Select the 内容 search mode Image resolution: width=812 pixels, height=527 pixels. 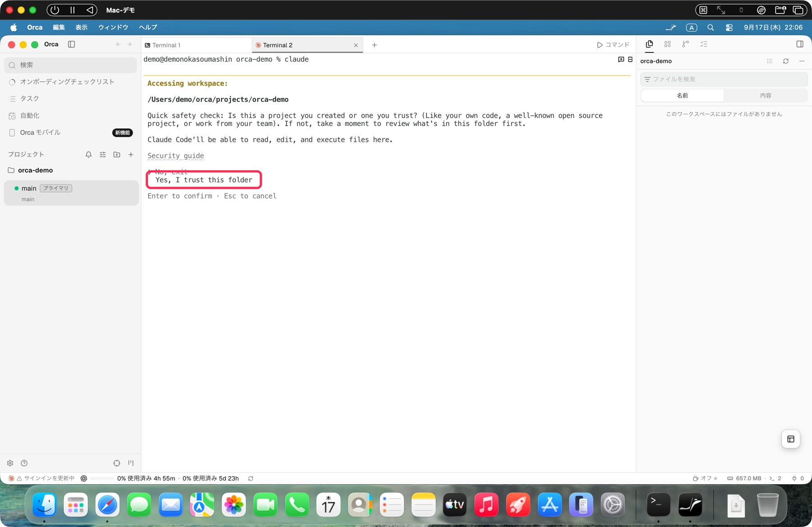(766, 96)
